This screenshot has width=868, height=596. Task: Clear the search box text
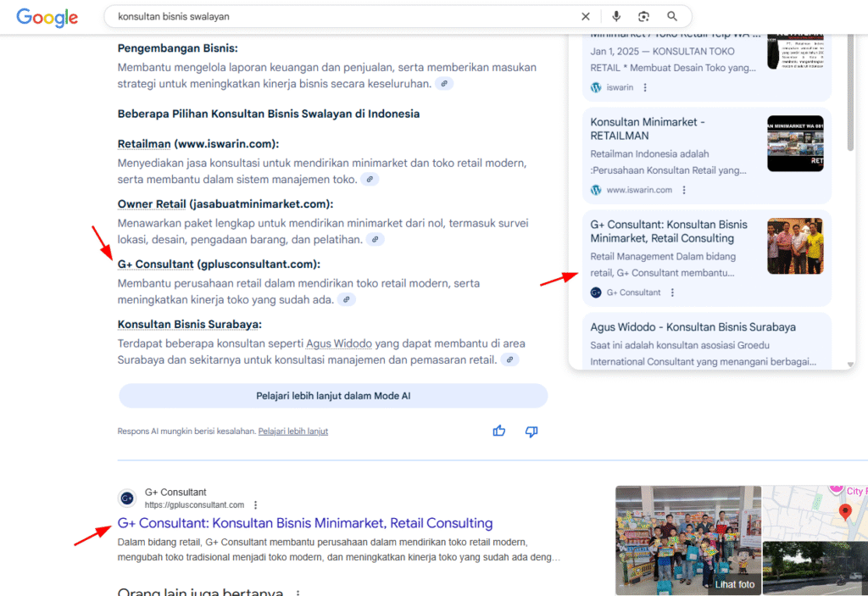pos(586,16)
